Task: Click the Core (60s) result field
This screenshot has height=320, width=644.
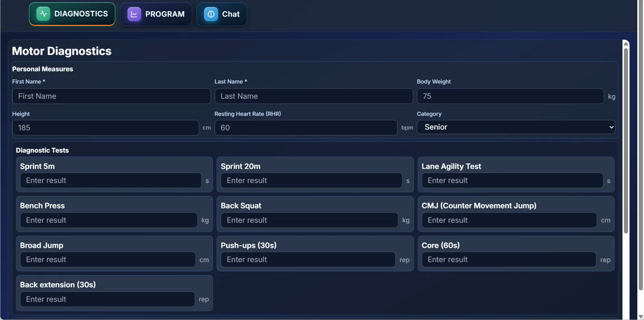Action: tap(509, 260)
